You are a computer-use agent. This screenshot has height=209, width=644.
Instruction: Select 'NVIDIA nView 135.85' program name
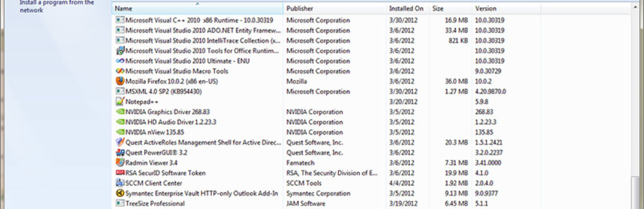pos(154,132)
